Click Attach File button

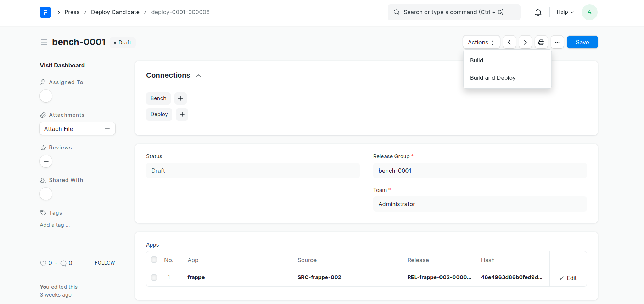[x=77, y=129]
